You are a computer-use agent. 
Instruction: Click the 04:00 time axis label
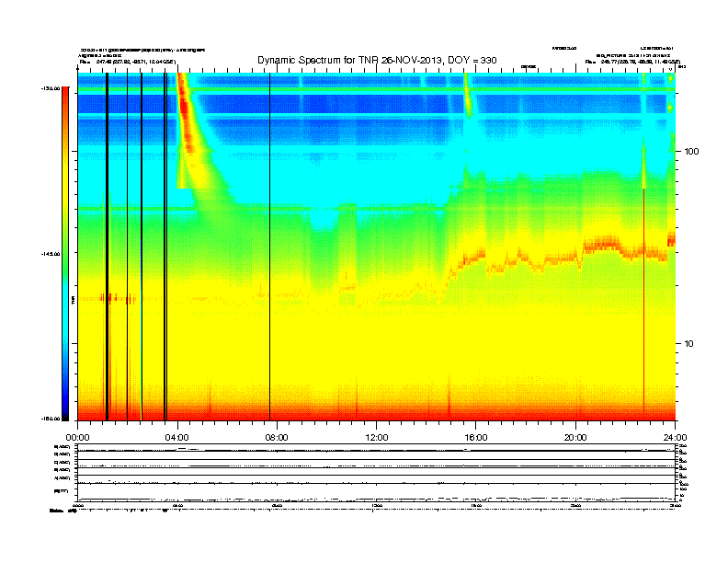(176, 438)
